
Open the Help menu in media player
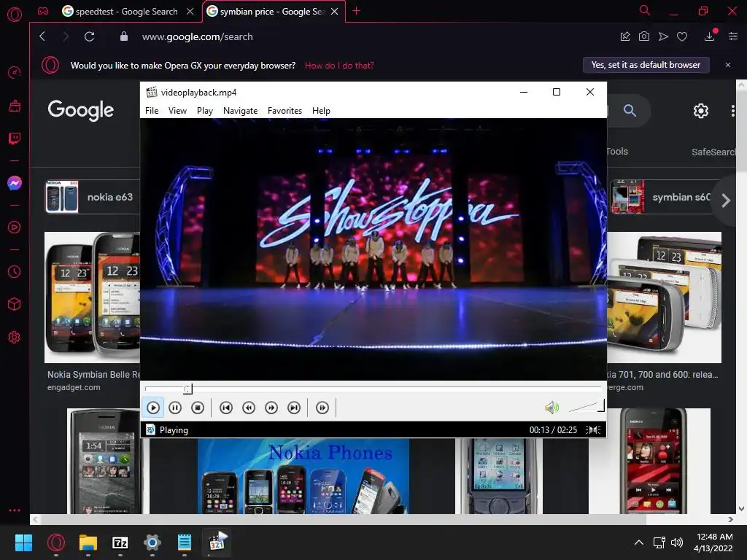pos(321,111)
